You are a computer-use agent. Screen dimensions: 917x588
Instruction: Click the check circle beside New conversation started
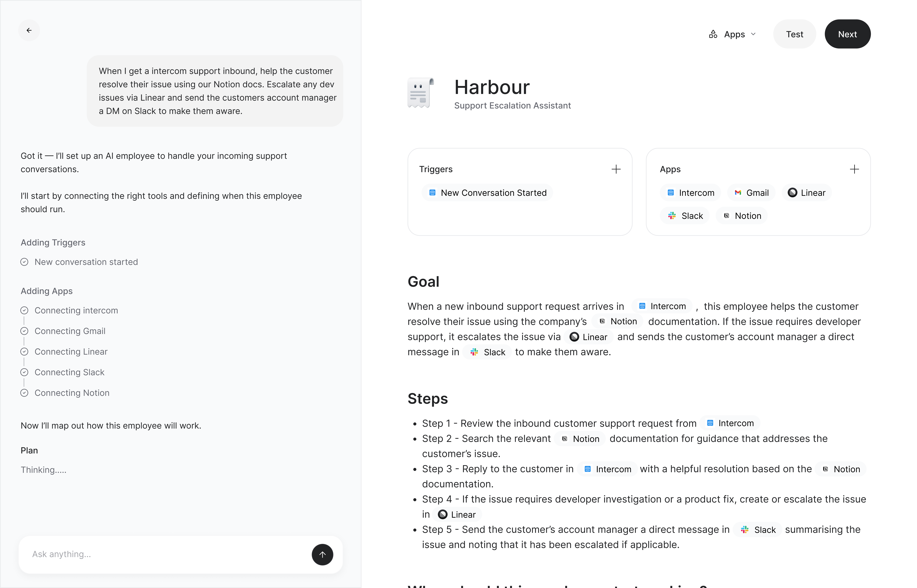pos(24,262)
